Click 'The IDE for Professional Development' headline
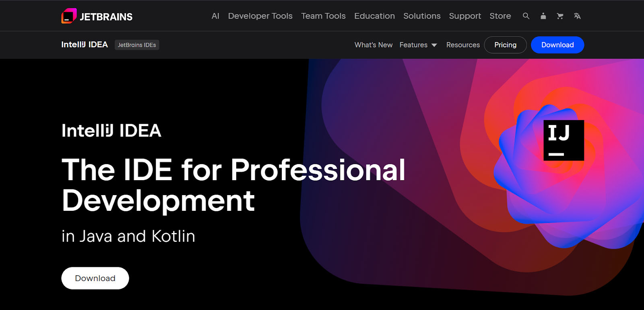This screenshot has width=644, height=310. [x=233, y=185]
